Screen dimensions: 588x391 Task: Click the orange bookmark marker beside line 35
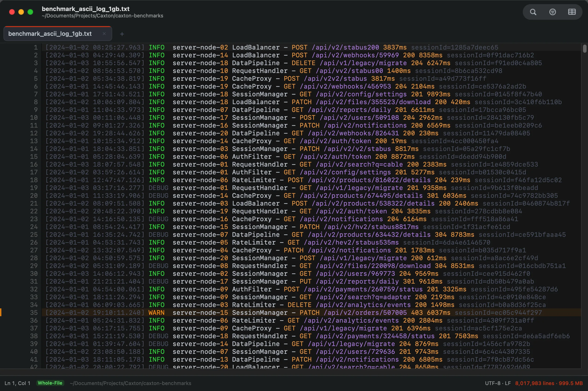click(x=1, y=313)
